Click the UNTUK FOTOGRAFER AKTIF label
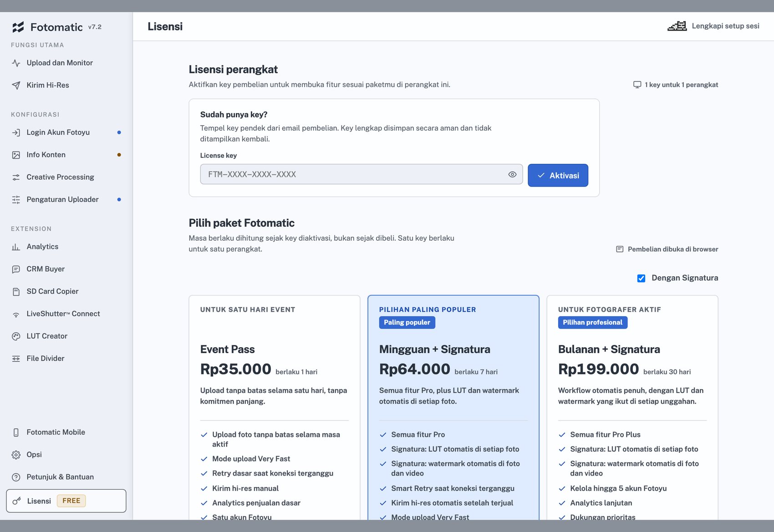Viewport: 774px width, 532px height. tap(610, 309)
